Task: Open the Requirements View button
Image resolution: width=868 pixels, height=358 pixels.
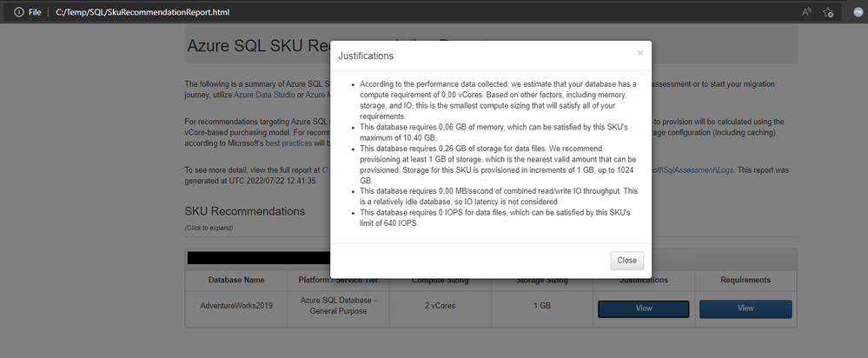Action: (x=745, y=308)
